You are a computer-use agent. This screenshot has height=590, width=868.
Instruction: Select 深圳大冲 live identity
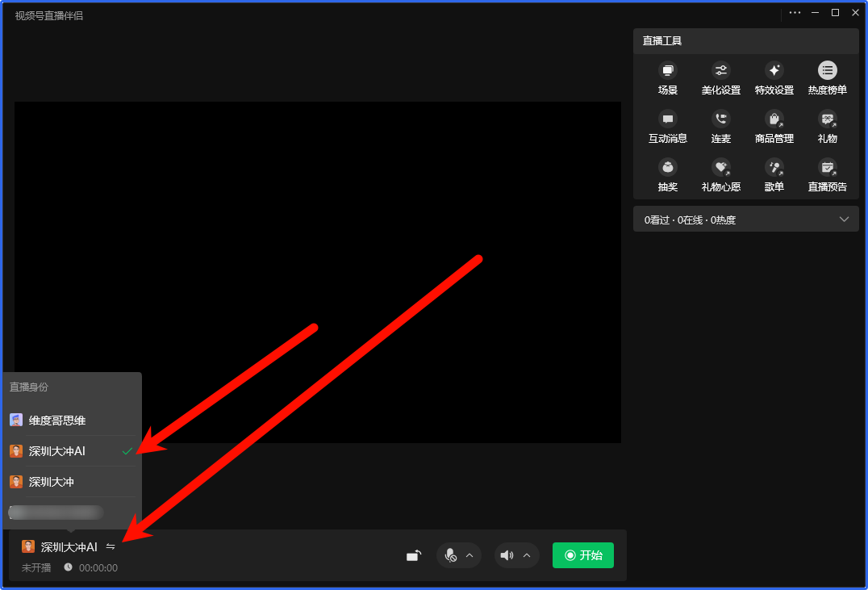51,482
